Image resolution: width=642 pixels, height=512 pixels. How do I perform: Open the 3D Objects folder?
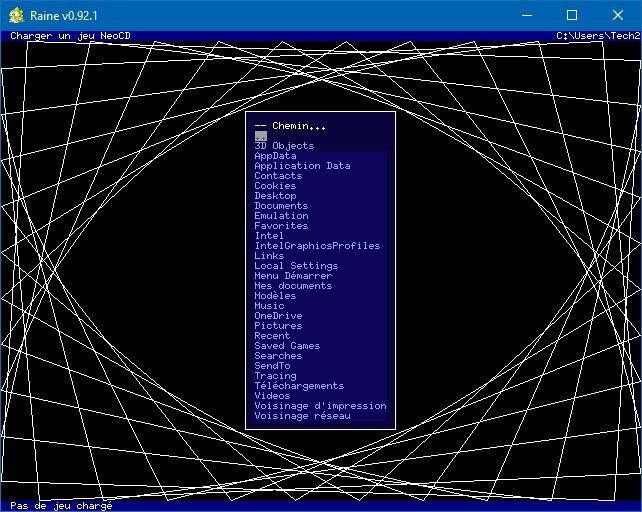tap(284, 146)
